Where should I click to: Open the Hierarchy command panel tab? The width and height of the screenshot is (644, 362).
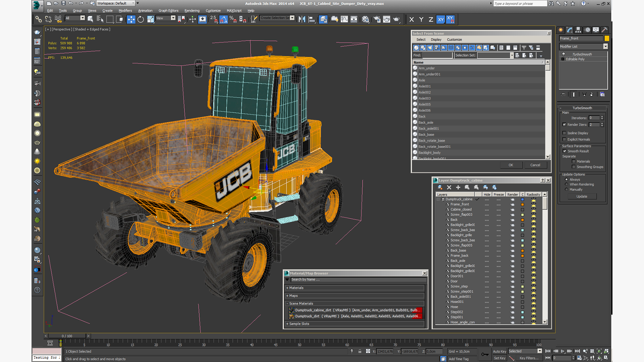click(578, 30)
